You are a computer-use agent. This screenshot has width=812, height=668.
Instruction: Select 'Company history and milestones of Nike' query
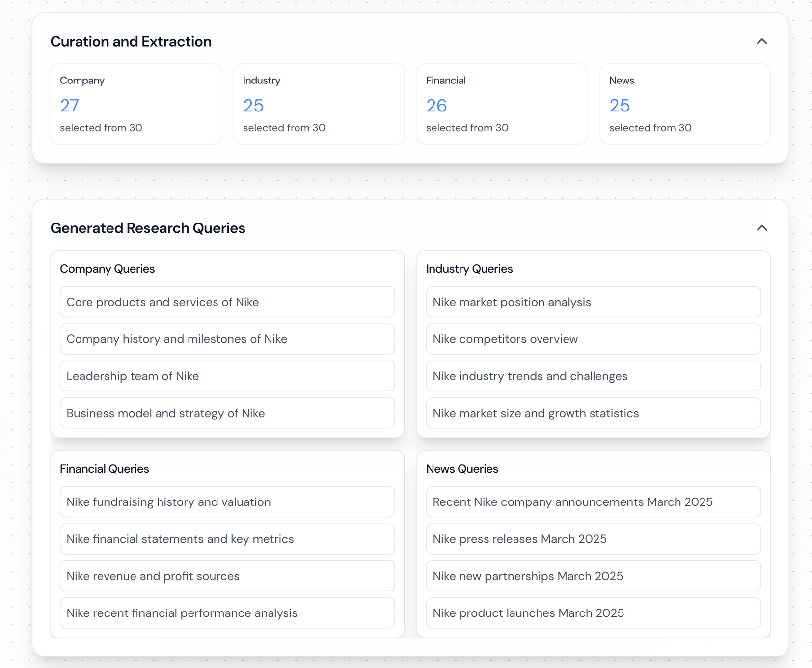click(227, 339)
